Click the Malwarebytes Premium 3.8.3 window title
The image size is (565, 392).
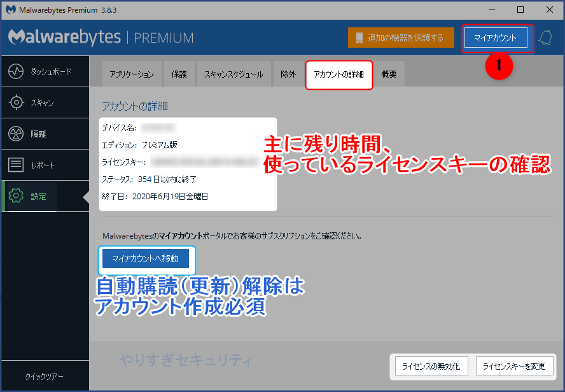point(67,10)
